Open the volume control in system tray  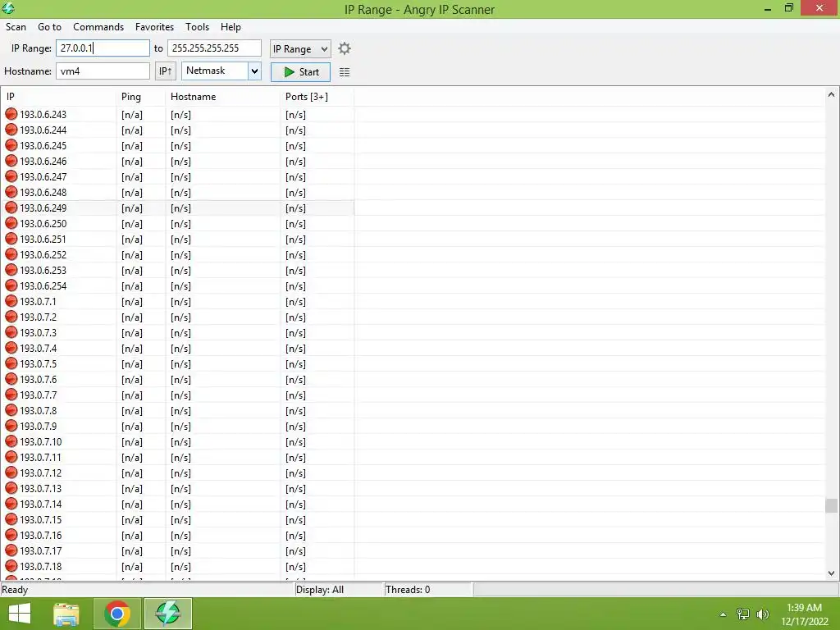[762, 614]
